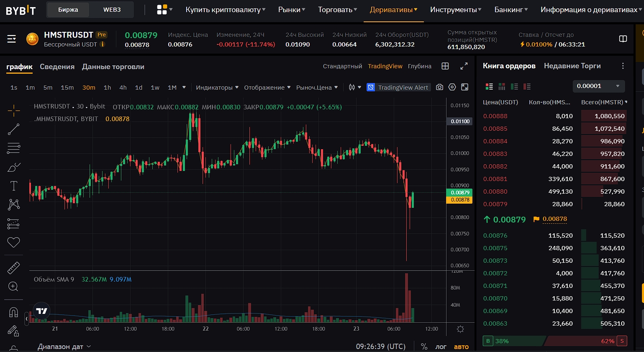Click the chart grid layout icon
The width and height of the screenshot is (644, 352).
[445, 66]
